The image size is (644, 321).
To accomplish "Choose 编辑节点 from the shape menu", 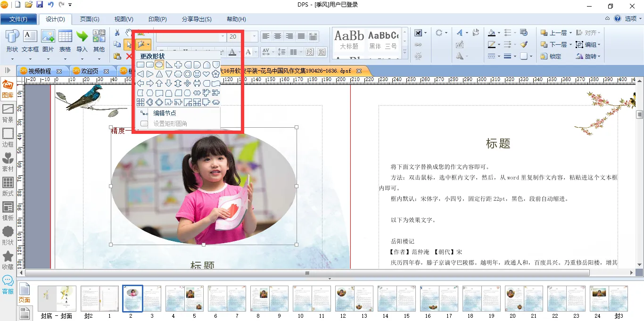I will [165, 113].
